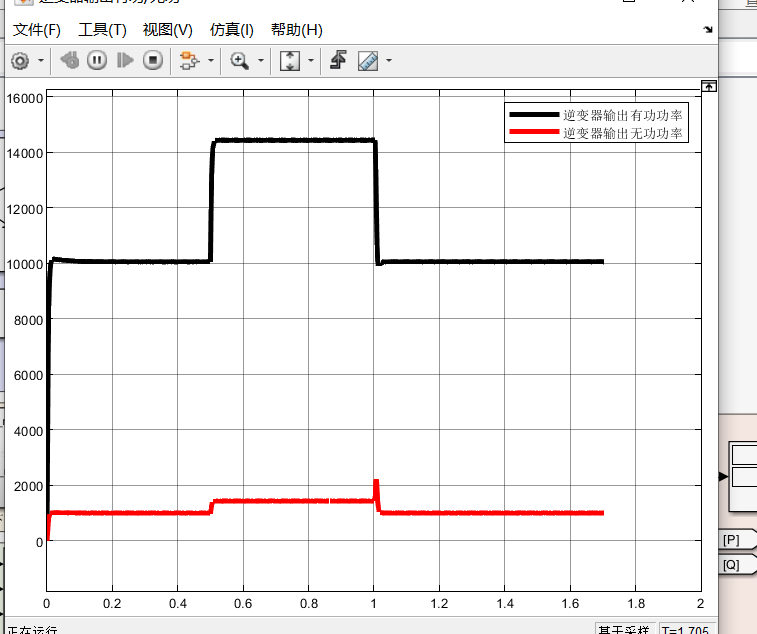Click the red reactive power line swatch in legend
The width and height of the screenshot is (757, 634).
(534, 132)
